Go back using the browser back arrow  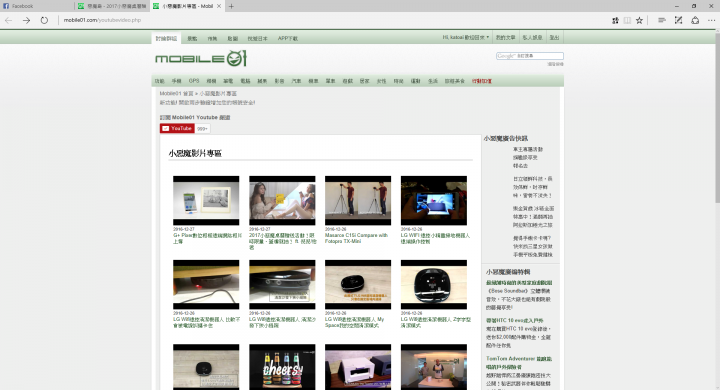click(x=8, y=20)
